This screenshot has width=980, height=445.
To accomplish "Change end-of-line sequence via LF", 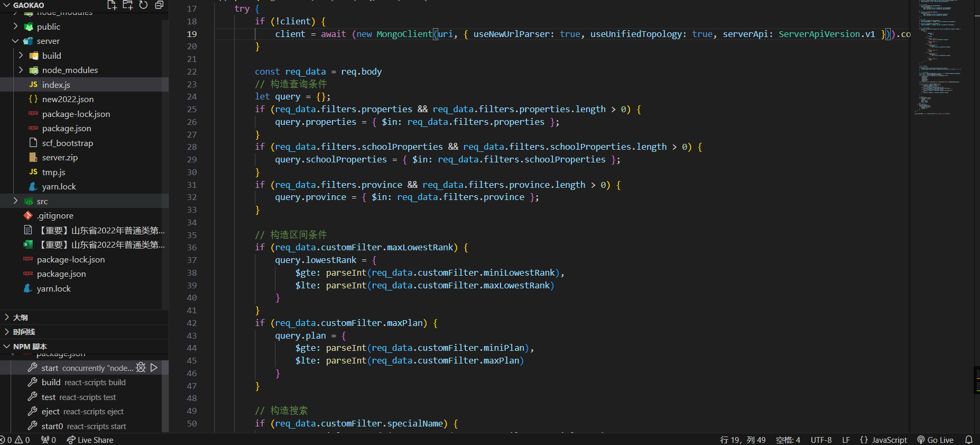I will pos(846,440).
